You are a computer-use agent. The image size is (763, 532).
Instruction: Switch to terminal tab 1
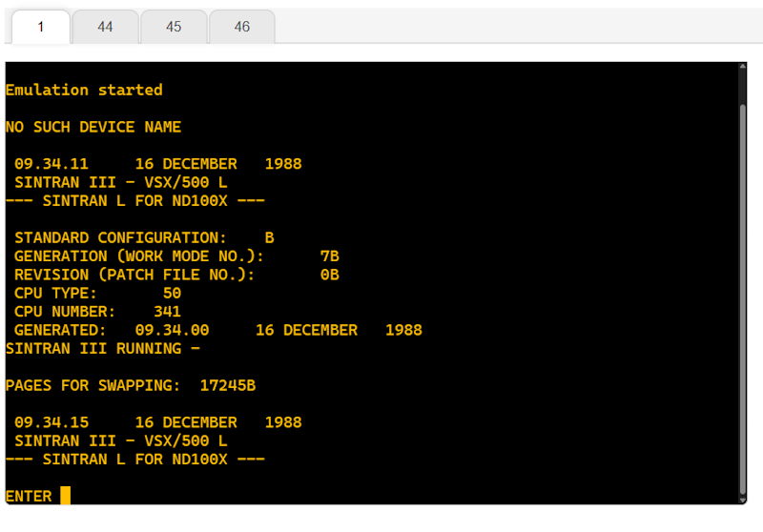(x=40, y=27)
